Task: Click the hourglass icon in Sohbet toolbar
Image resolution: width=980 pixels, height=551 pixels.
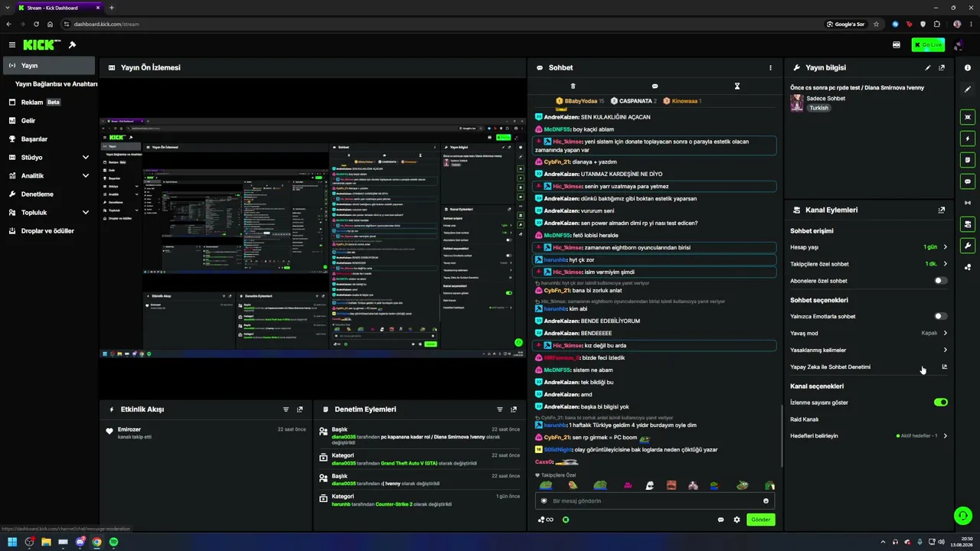Action: tap(737, 86)
